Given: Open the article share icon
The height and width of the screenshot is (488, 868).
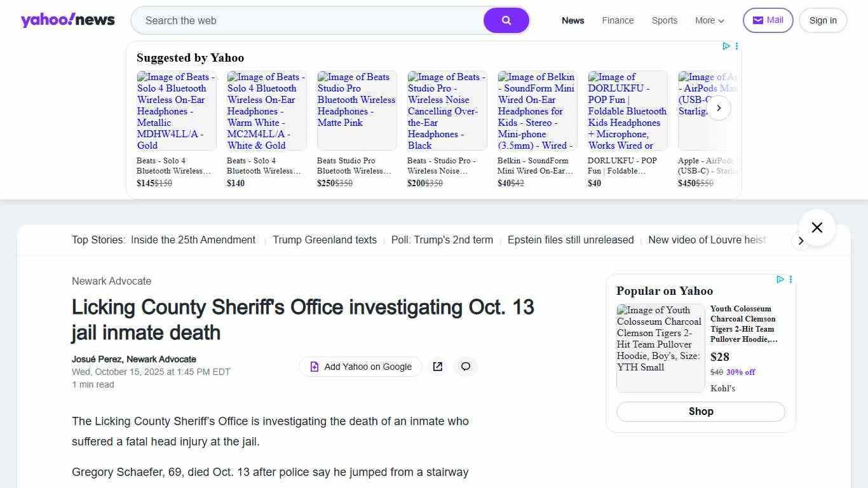Looking at the screenshot, I should (x=437, y=367).
